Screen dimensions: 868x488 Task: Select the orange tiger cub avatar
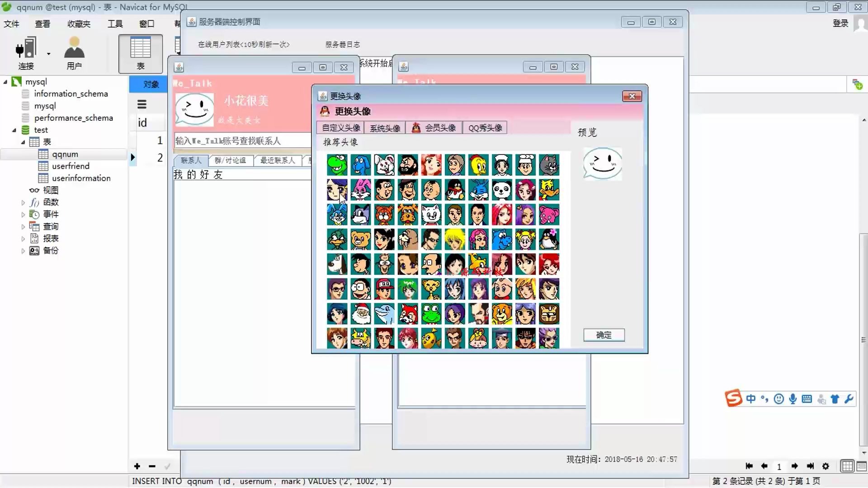tap(384, 215)
